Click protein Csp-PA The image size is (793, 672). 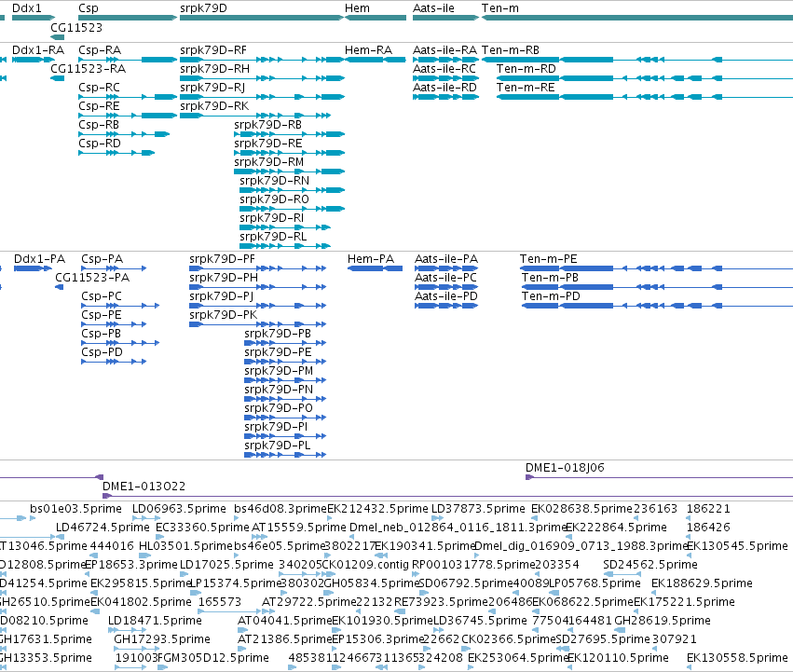pyautogui.click(x=103, y=259)
